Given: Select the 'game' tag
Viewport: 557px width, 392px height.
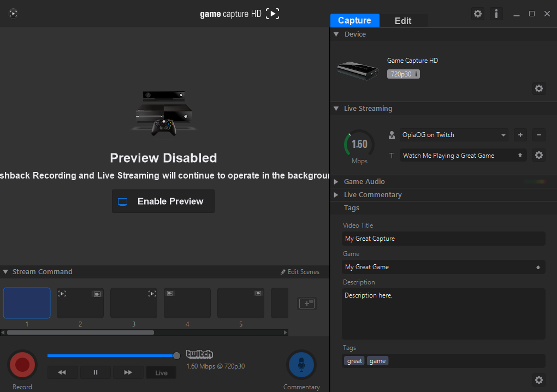Looking at the screenshot, I should click(x=377, y=361).
